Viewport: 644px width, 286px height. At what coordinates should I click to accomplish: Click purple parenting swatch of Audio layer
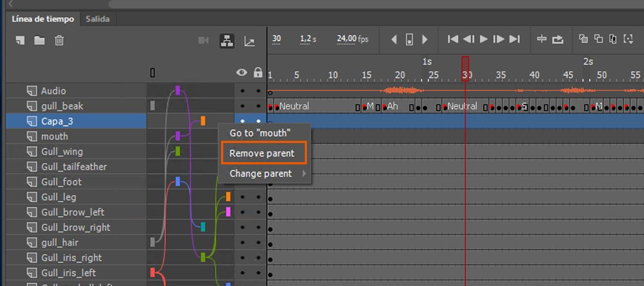tap(178, 90)
